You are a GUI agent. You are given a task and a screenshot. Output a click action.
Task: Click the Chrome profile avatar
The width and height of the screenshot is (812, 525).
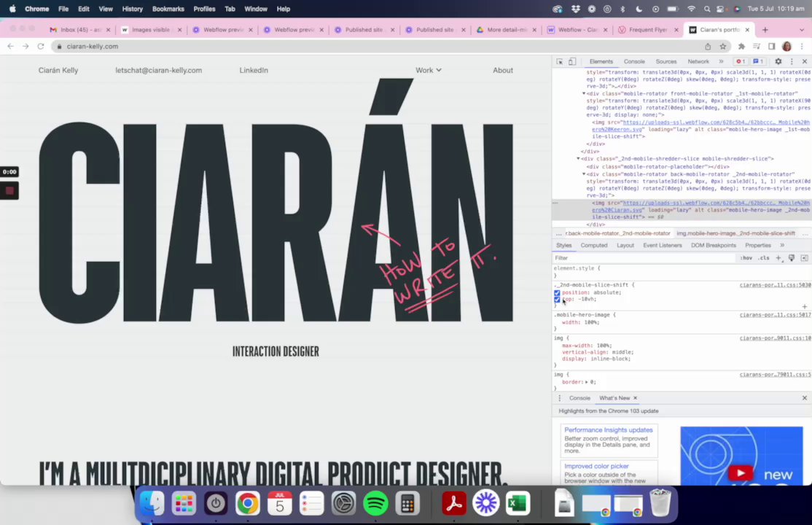point(786,46)
